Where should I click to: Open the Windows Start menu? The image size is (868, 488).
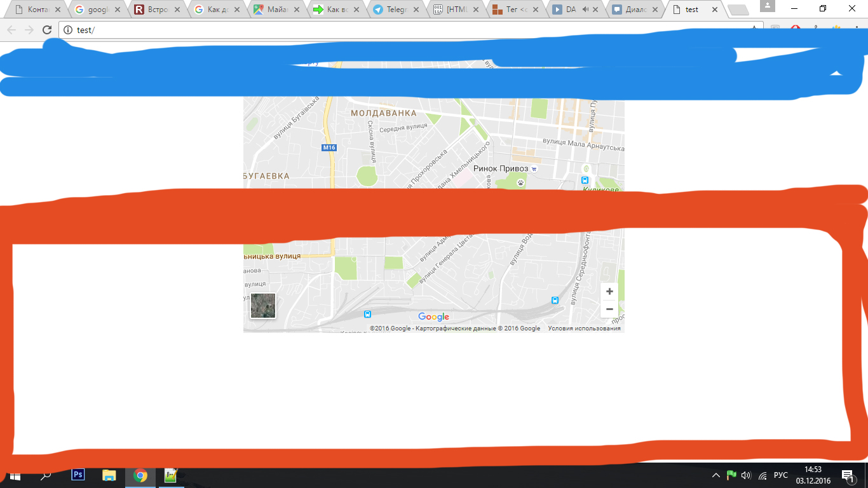tap(15, 475)
